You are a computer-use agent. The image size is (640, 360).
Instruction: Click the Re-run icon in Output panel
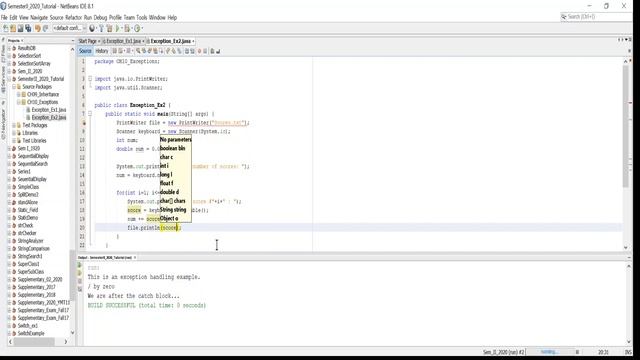point(80,265)
